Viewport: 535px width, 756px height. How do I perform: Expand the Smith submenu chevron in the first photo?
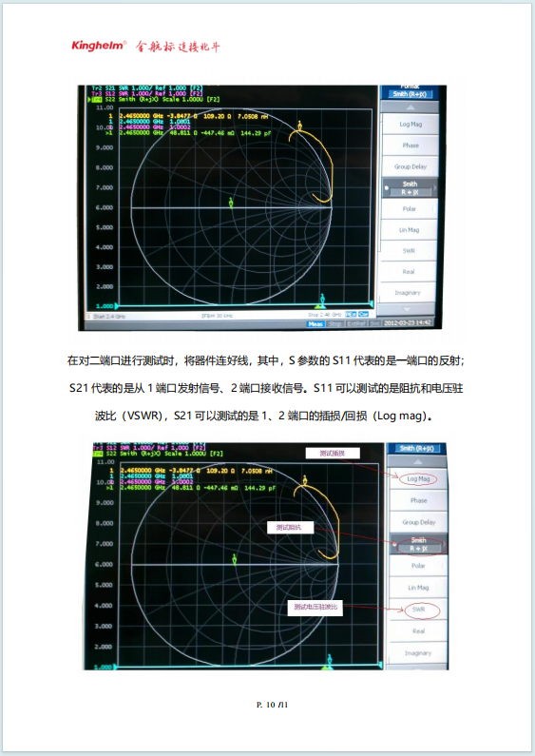(x=434, y=188)
